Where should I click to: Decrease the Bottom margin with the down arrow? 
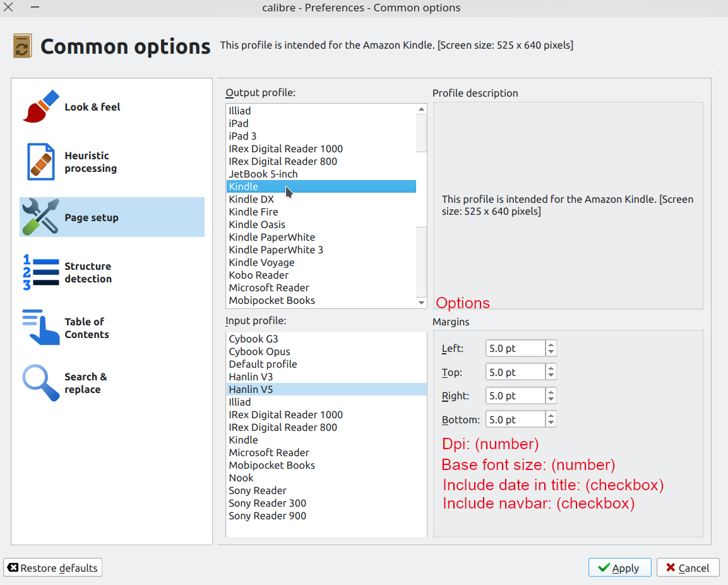click(x=551, y=423)
